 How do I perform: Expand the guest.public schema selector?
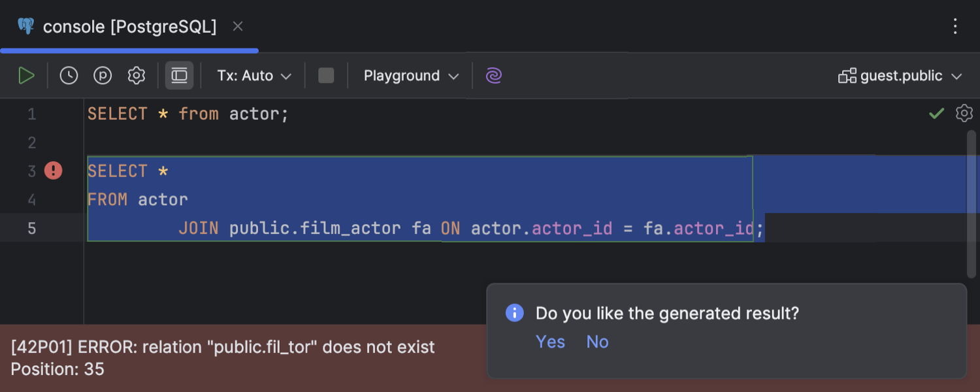tap(900, 76)
